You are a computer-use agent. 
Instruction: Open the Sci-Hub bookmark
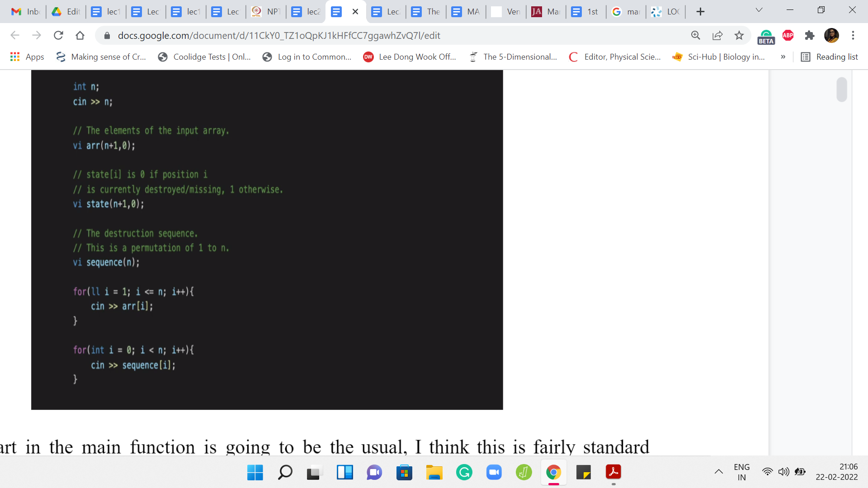[x=719, y=56]
